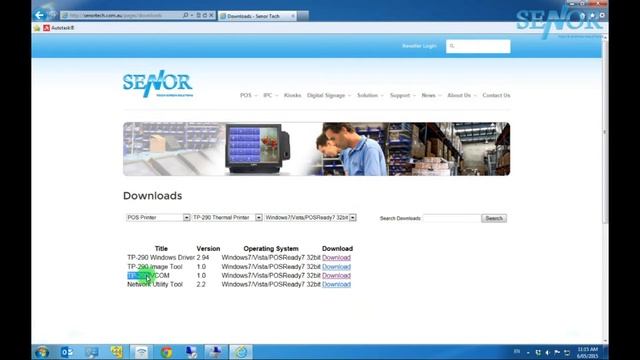Click the Search Downloads text field

pos(452,218)
